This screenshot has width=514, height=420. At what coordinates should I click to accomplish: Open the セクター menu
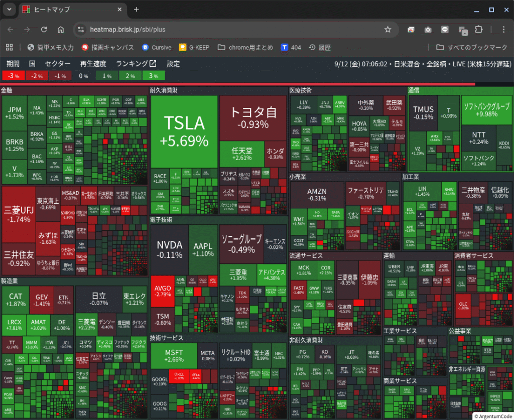point(58,64)
